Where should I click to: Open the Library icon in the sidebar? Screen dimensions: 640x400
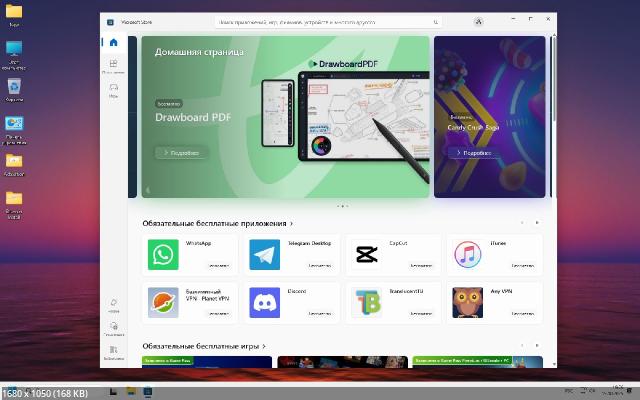(x=113, y=352)
